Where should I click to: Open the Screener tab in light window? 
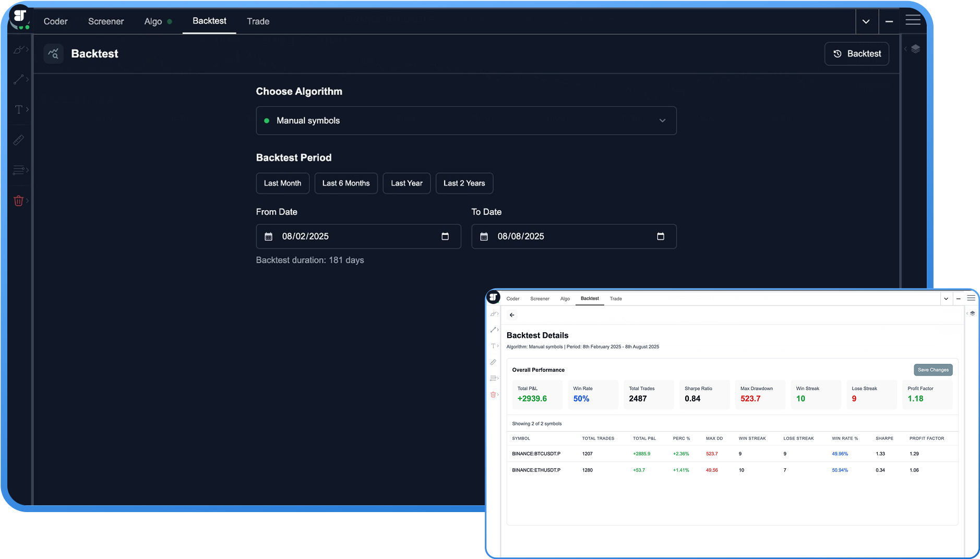(x=540, y=299)
